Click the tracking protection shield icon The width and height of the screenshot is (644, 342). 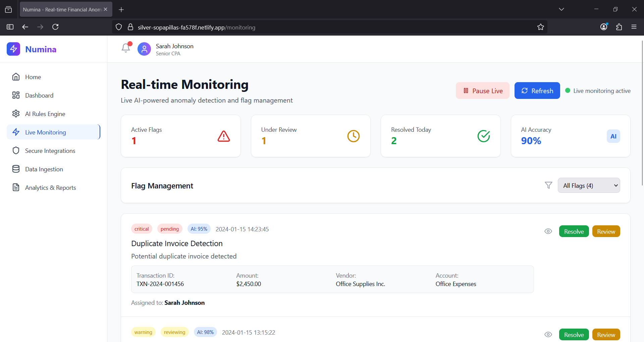point(119,27)
